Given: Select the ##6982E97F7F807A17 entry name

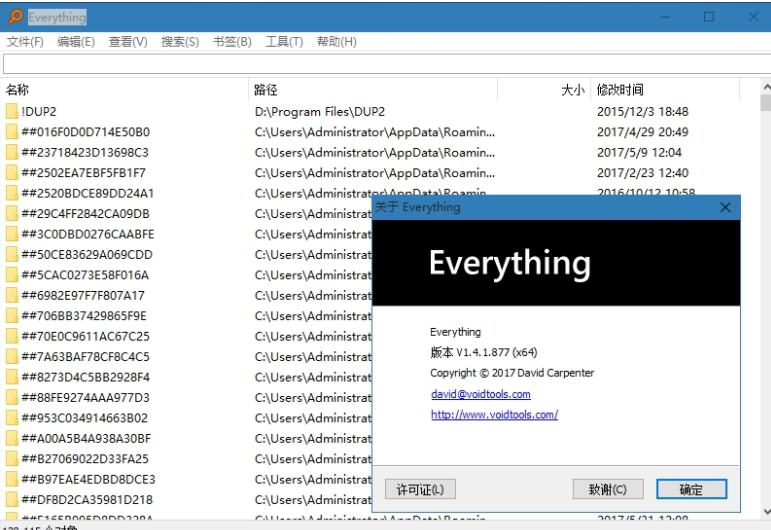Looking at the screenshot, I should click(83, 295).
